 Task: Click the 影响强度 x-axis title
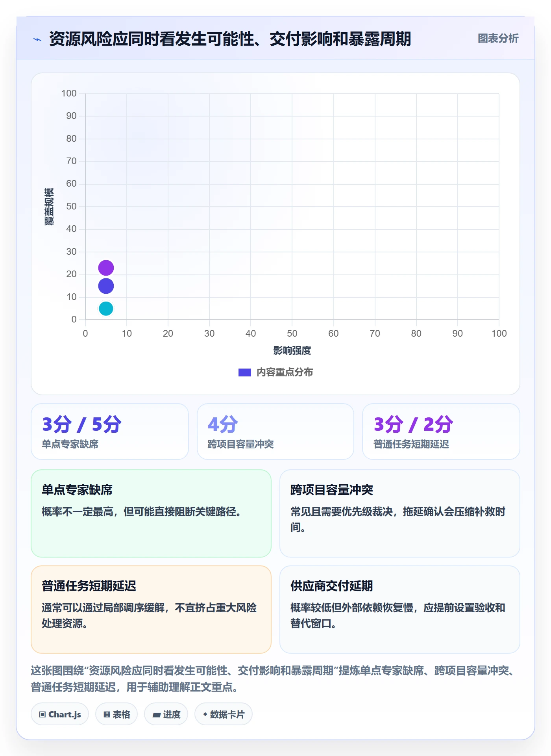tap(292, 350)
